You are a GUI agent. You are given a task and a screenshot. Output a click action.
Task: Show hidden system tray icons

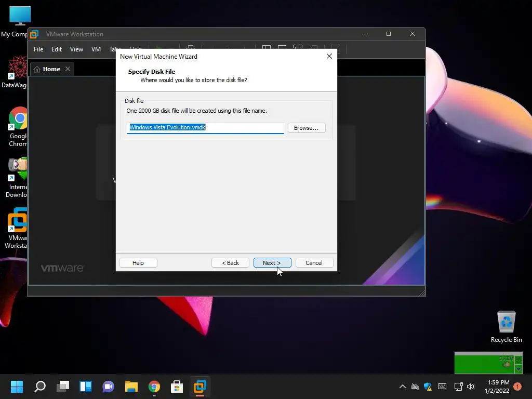pyautogui.click(x=403, y=387)
